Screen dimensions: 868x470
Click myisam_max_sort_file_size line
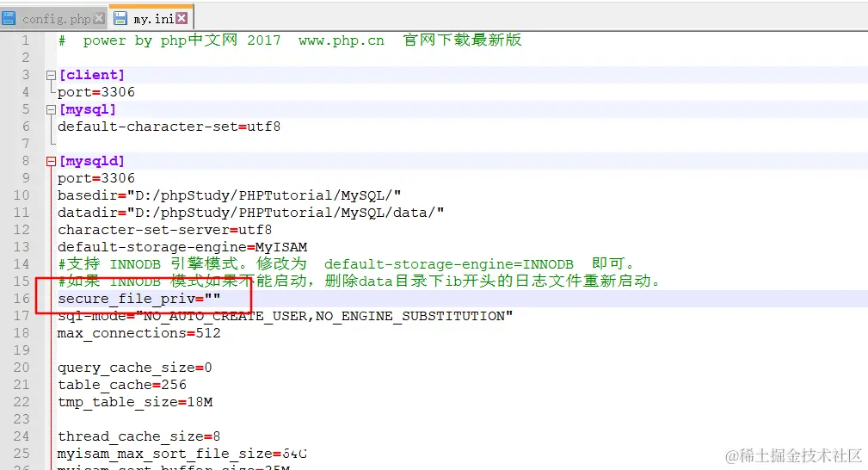pos(182,454)
